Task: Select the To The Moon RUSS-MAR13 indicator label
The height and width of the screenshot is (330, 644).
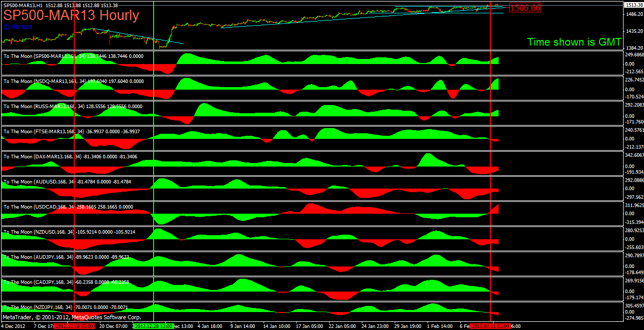Action: tap(73, 106)
